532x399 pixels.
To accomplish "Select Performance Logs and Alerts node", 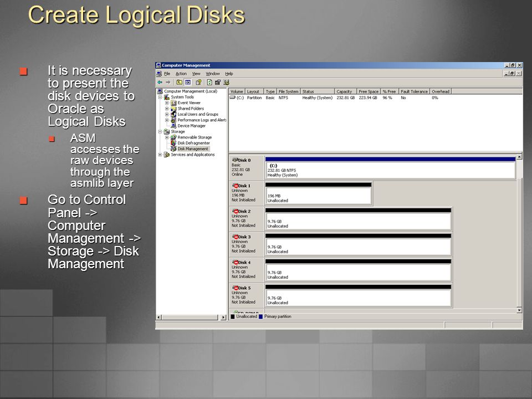I will (x=202, y=120).
